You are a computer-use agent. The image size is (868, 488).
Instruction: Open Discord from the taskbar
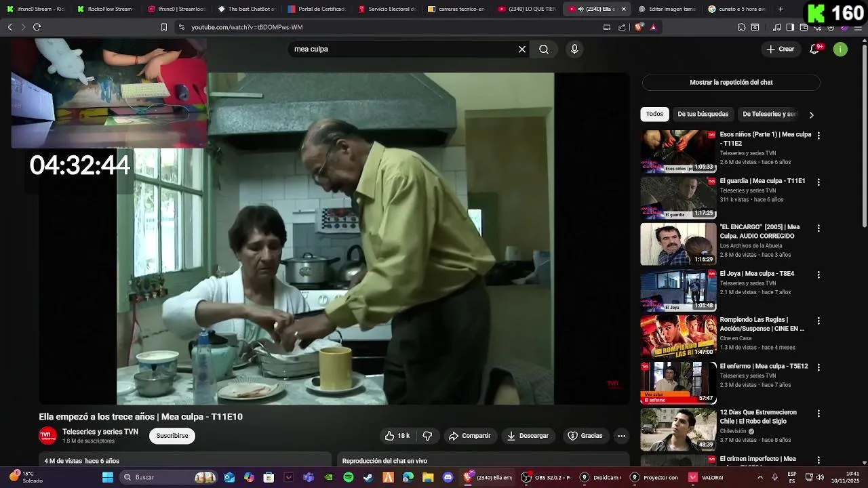click(x=448, y=477)
